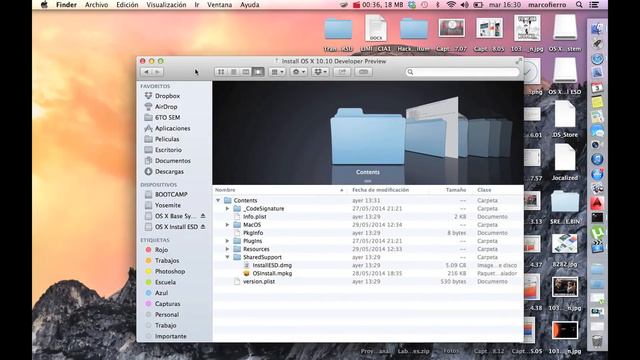Open the Archivo menu
The image size is (640, 360).
(96, 5)
